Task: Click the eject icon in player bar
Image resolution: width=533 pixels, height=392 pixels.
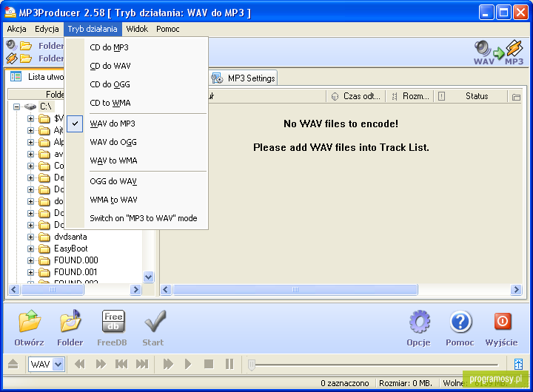Action: [13, 364]
